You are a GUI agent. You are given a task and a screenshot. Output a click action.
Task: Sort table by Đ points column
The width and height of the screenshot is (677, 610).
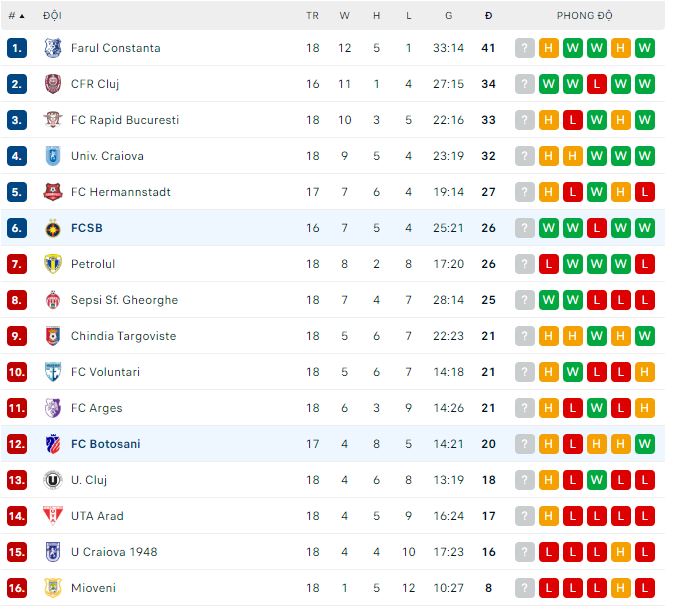click(x=488, y=16)
